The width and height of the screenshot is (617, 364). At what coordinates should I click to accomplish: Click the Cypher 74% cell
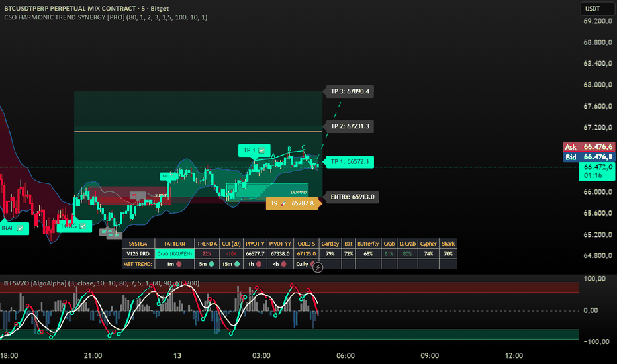click(428, 254)
